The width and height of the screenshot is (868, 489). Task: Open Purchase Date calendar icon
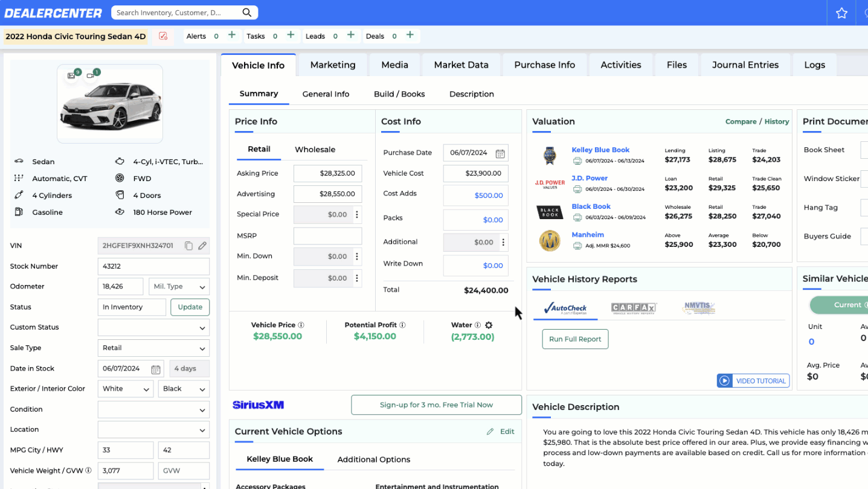point(500,153)
